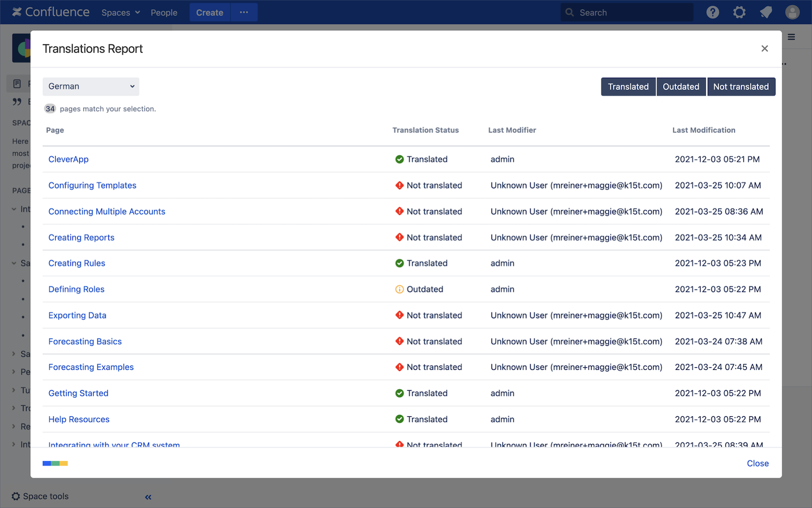Open the Help question mark icon
Image resolution: width=812 pixels, height=508 pixels.
[x=712, y=13]
